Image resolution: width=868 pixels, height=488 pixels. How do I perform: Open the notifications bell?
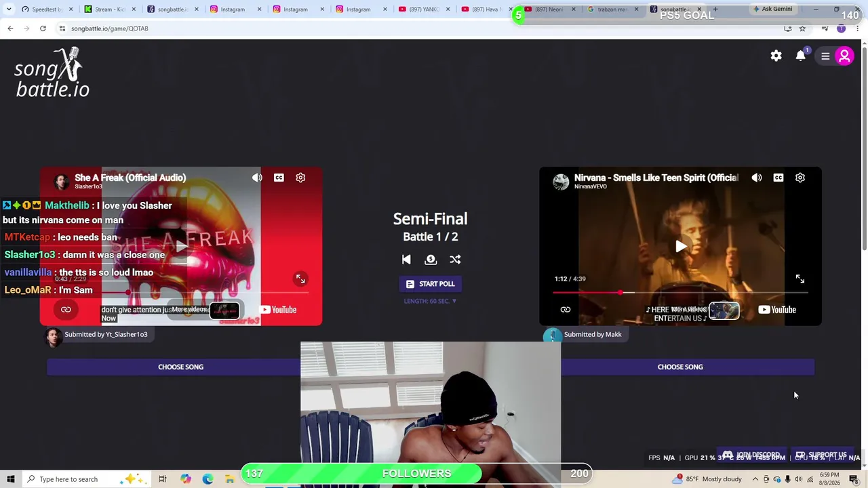coord(801,56)
